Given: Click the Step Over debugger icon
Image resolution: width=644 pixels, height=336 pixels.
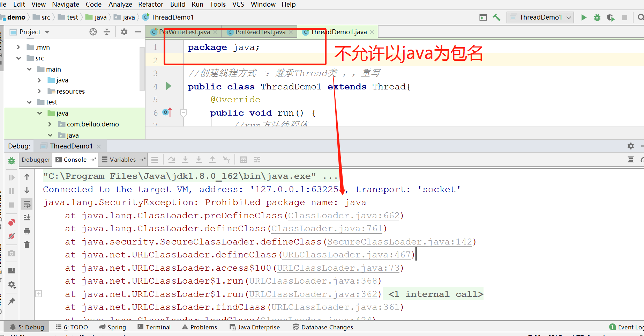Looking at the screenshot, I should coord(172,160).
